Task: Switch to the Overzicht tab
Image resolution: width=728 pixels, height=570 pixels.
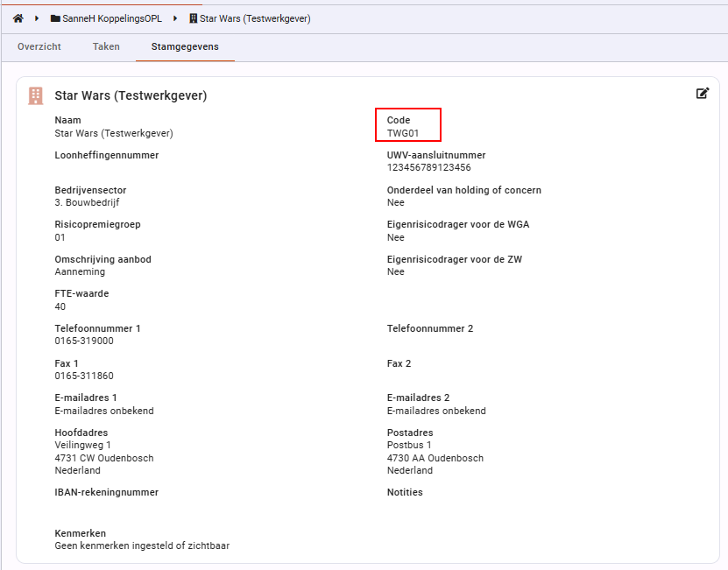Action: (39, 46)
